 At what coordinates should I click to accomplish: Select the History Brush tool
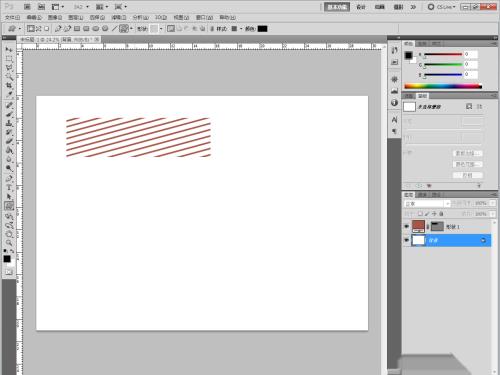pos(9,132)
